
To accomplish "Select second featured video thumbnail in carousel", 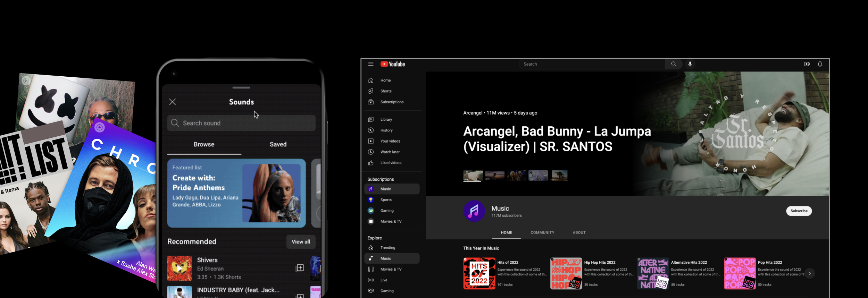I will point(495,176).
